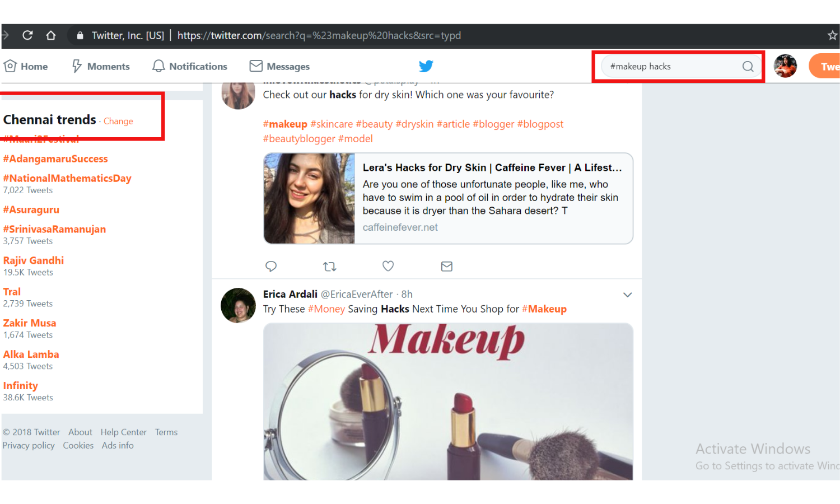
Task: Open the Cookies footer link
Action: 78,446
